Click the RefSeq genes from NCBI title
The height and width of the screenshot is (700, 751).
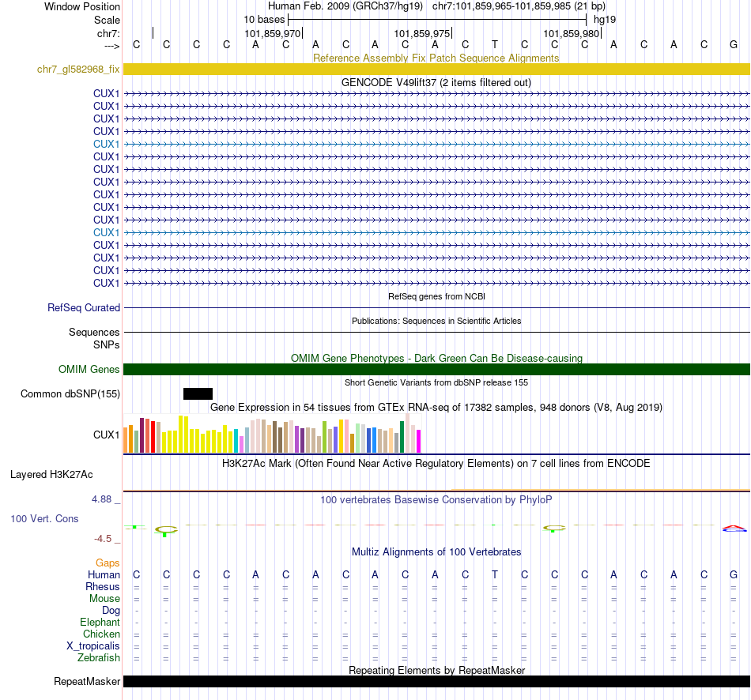[x=437, y=296]
